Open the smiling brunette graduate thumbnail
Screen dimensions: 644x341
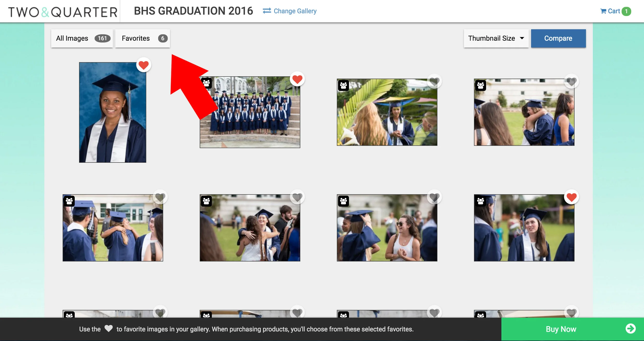click(x=524, y=228)
